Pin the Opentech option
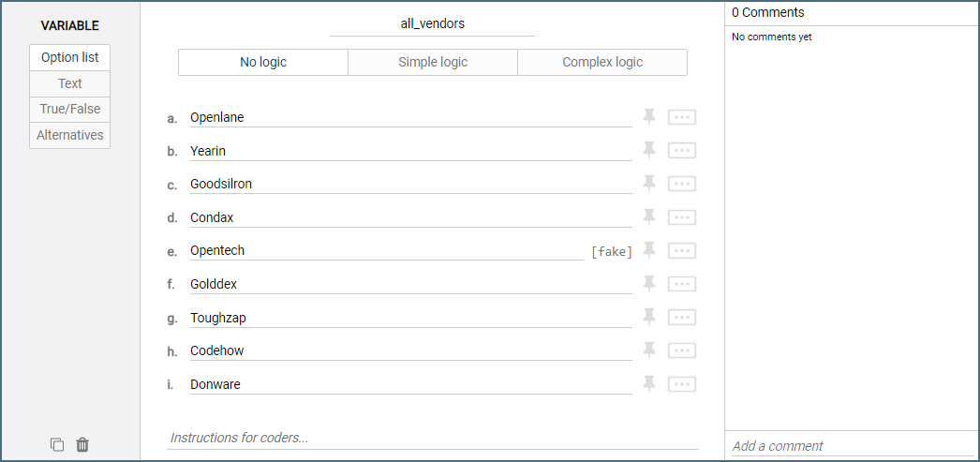Image resolution: width=980 pixels, height=462 pixels. click(x=648, y=250)
